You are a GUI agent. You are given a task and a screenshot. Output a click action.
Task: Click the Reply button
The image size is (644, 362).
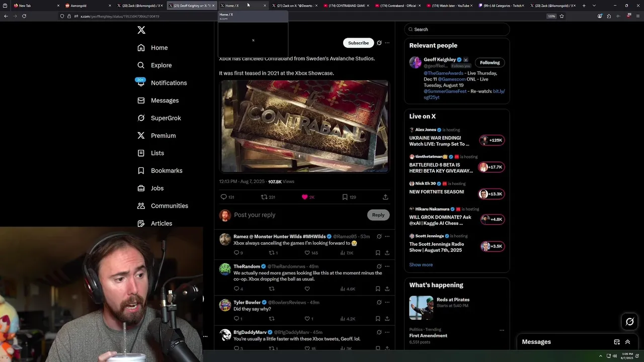(378, 215)
